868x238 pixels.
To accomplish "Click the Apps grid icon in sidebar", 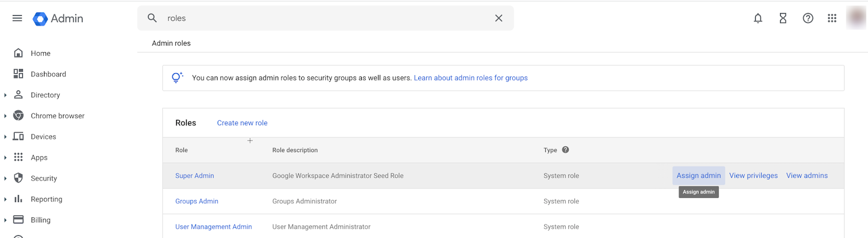I will [x=18, y=157].
